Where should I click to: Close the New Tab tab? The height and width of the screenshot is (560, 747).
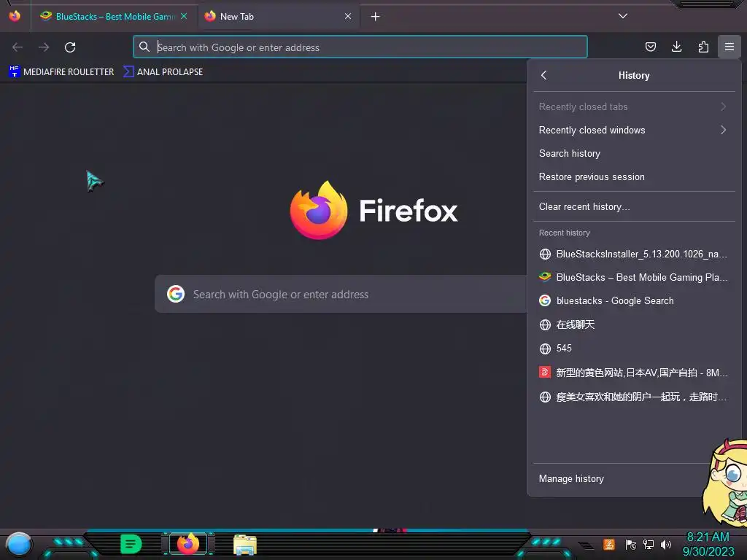click(348, 17)
